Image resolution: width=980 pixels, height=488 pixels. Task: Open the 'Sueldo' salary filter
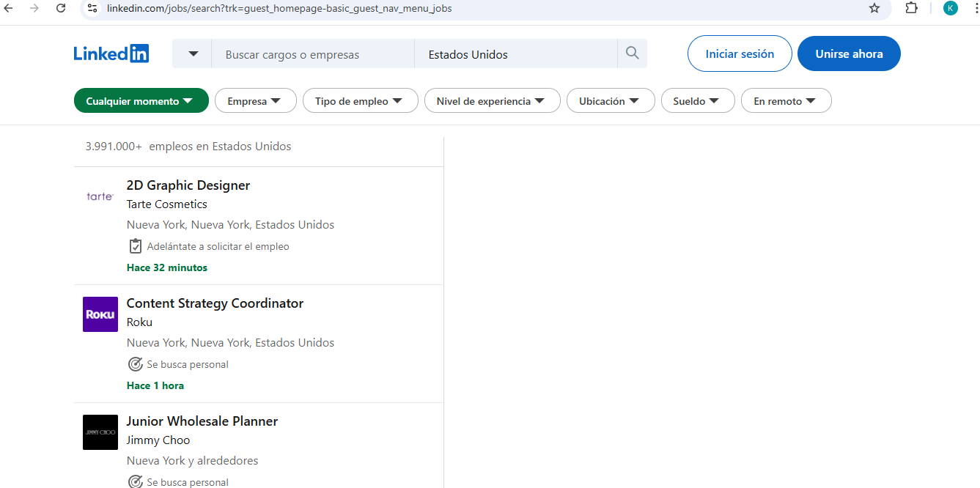[697, 100]
